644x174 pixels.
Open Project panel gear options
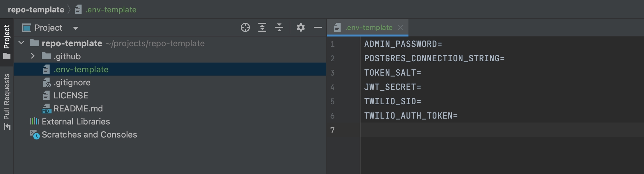300,28
